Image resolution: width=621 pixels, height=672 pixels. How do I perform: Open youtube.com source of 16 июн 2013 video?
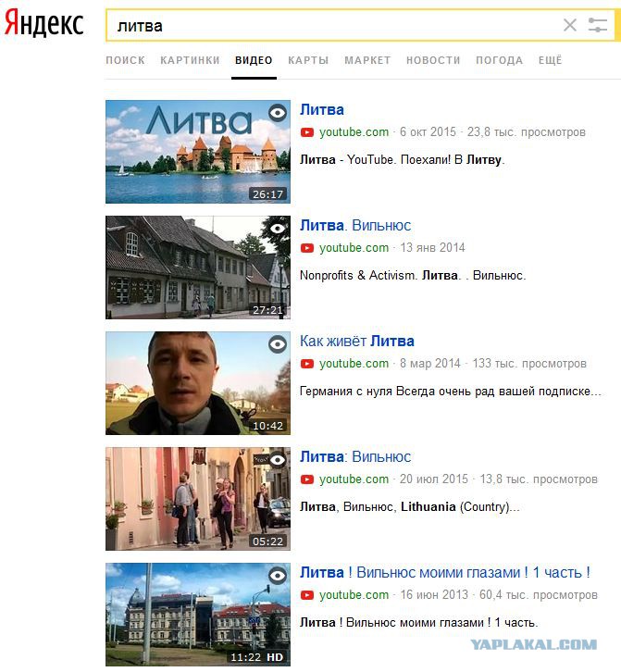354,595
